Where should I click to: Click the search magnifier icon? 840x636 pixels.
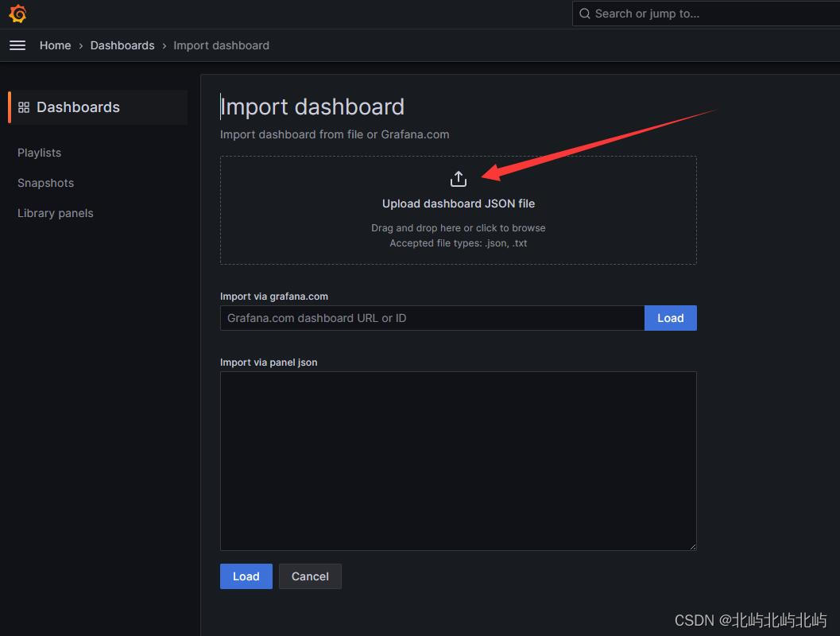point(584,14)
